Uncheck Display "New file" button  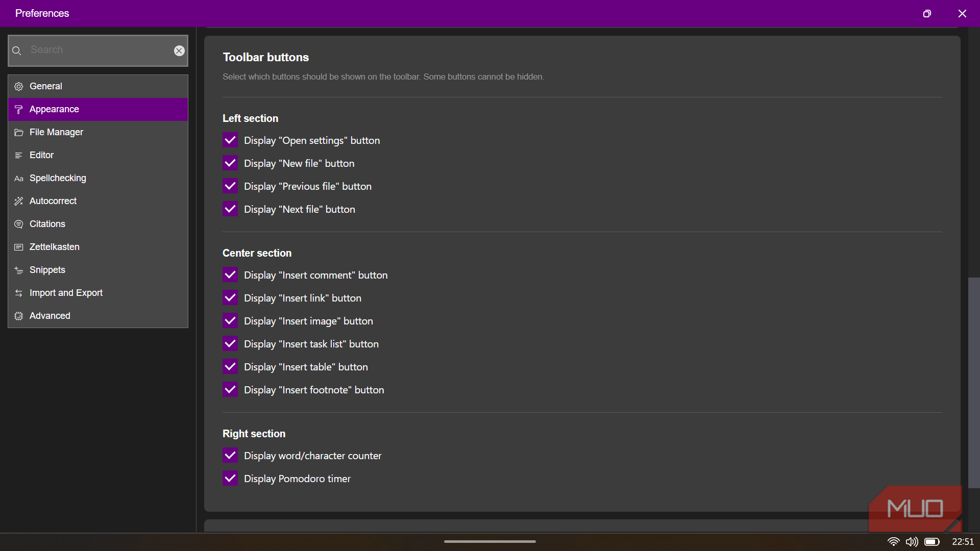230,163
